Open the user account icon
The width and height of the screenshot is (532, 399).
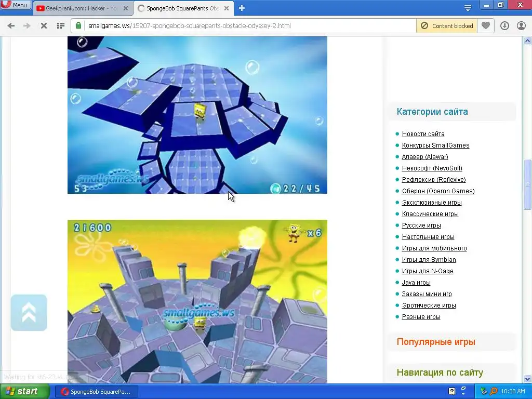coord(521,26)
